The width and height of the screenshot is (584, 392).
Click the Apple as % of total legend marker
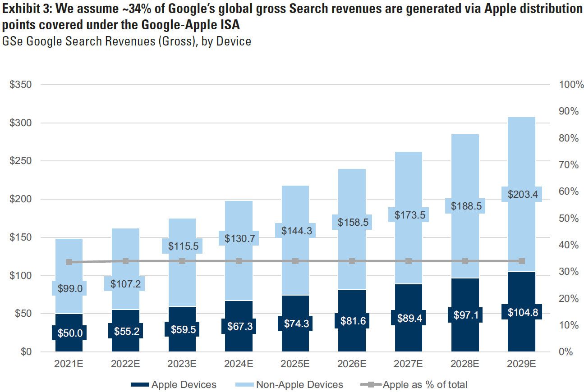coord(371,385)
